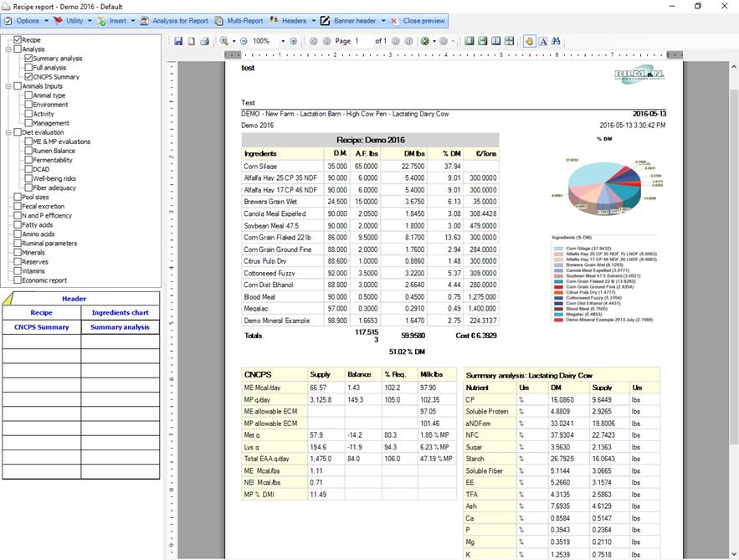Select the text selection tool
The height and width of the screenshot is (560, 739).
(x=543, y=42)
